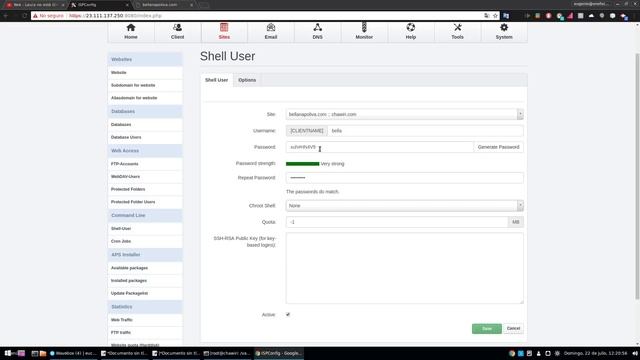Toggle the Active checkbox
Screen dimensions: 640x360
(x=288, y=315)
